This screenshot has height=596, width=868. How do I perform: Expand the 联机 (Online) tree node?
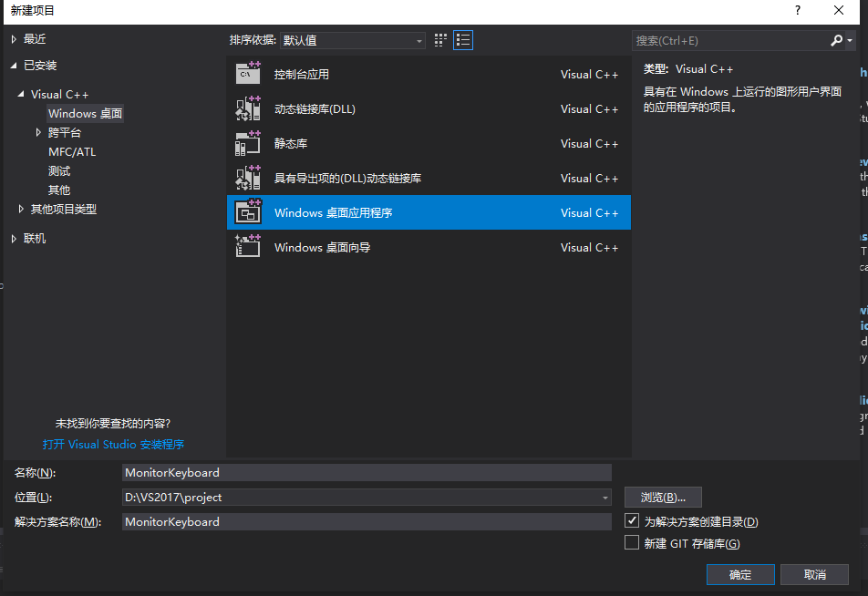point(14,239)
